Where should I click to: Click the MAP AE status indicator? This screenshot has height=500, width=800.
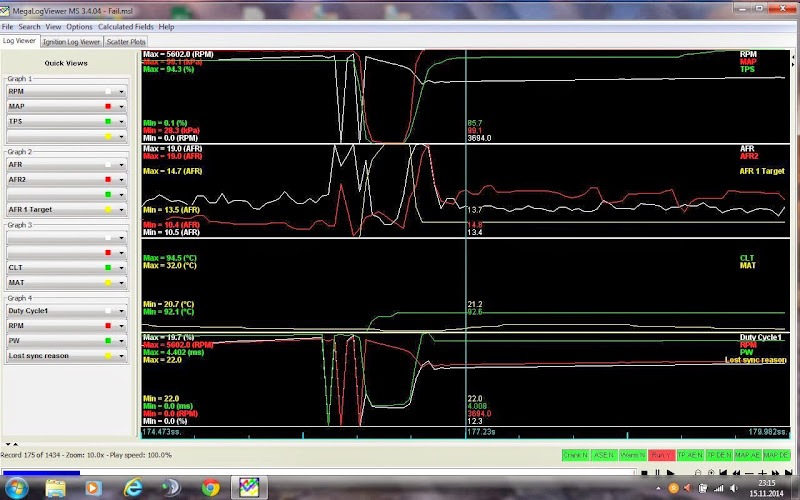point(747,455)
